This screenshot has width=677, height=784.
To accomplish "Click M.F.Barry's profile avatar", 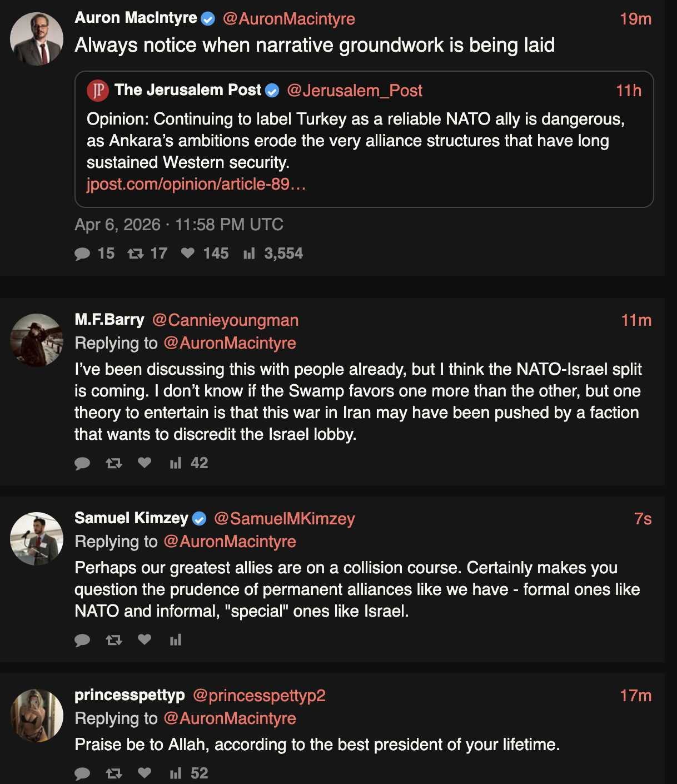I will [x=37, y=340].
